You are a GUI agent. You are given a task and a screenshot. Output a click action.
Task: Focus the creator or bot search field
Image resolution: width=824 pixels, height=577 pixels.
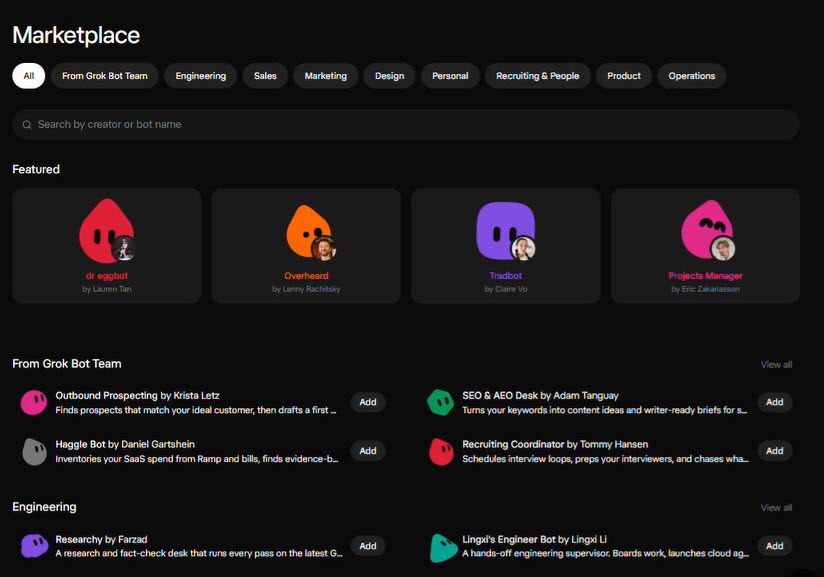click(x=406, y=125)
